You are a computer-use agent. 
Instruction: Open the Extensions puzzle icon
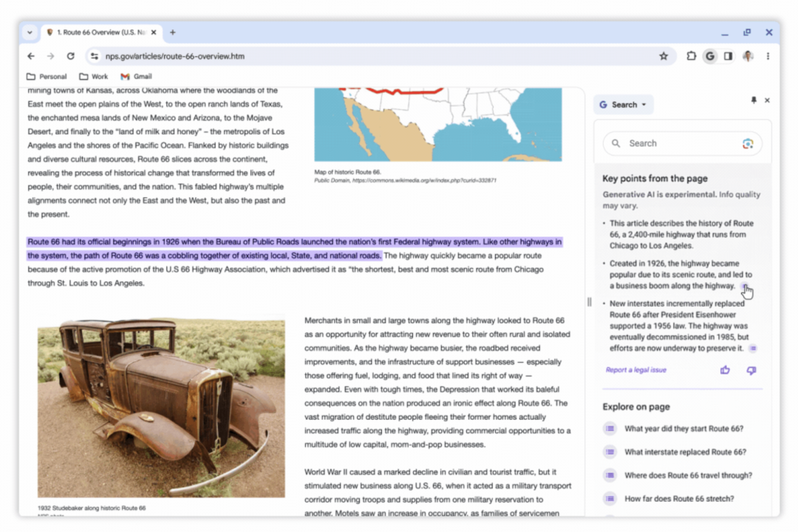click(691, 56)
